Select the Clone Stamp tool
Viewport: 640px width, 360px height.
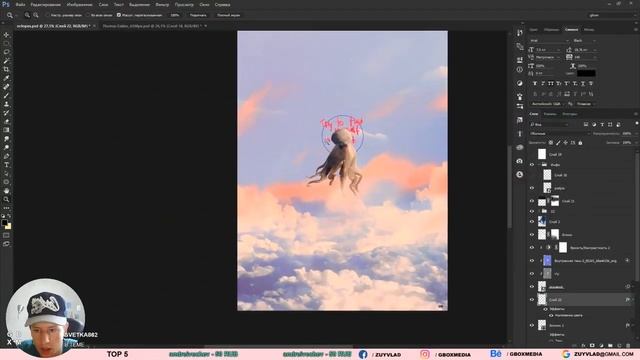click(6, 104)
